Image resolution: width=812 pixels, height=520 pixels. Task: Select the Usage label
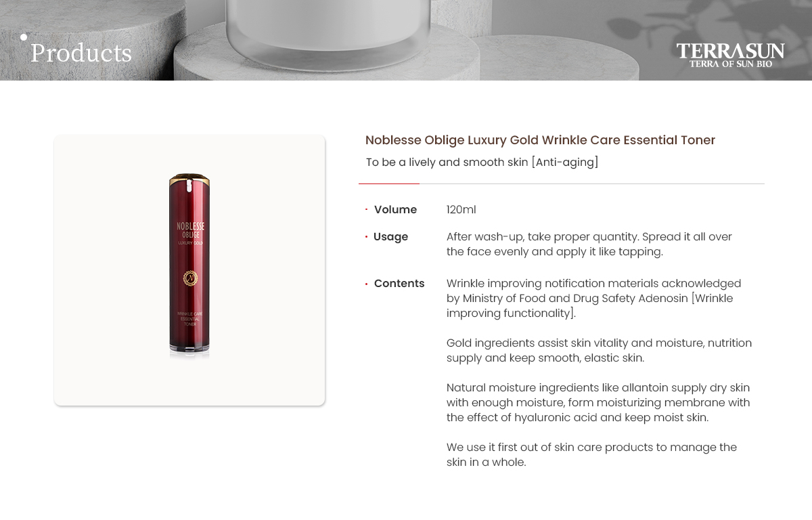pos(390,237)
